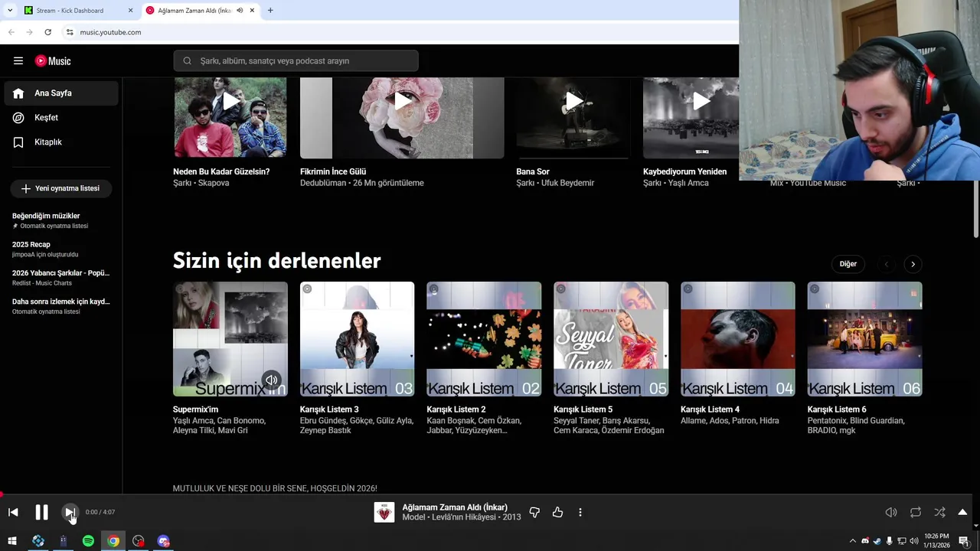Click now playing album art thumbnail
980x551 pixels.
click(384, 512)
